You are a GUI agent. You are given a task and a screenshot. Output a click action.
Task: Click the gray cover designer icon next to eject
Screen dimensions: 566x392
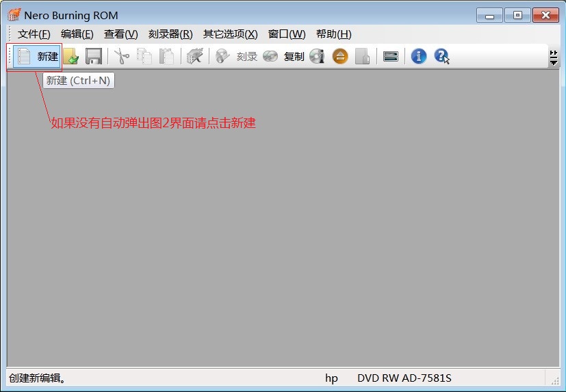pos(363,57)
